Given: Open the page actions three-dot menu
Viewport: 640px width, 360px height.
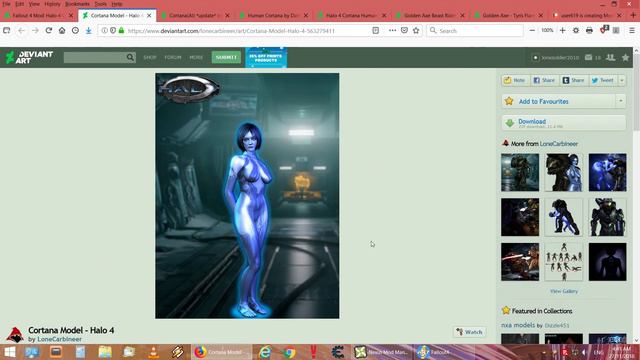Looking at the screenshot, I should tap(392, 31).
